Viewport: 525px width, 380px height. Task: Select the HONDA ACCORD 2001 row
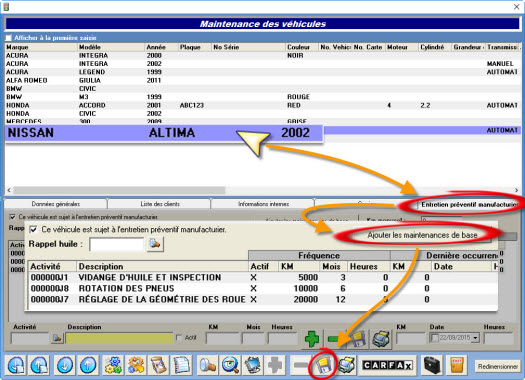point(262,105)
